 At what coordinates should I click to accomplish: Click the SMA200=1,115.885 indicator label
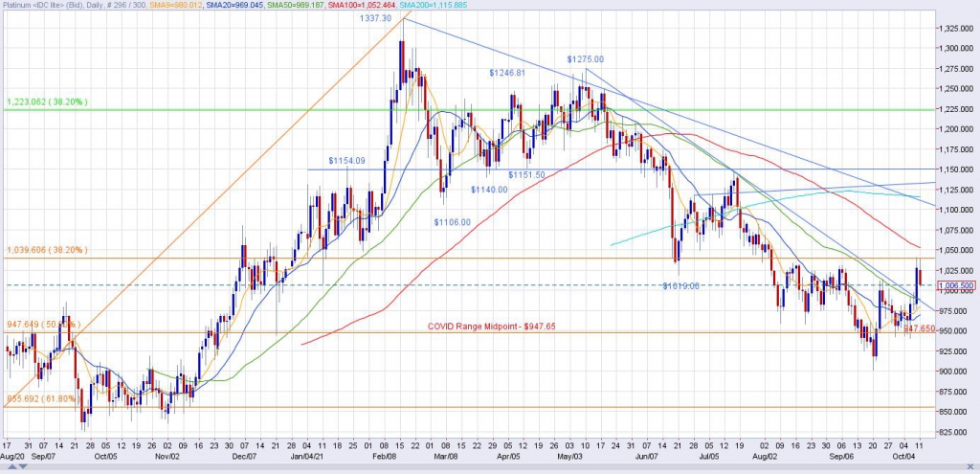coord(434,5)
